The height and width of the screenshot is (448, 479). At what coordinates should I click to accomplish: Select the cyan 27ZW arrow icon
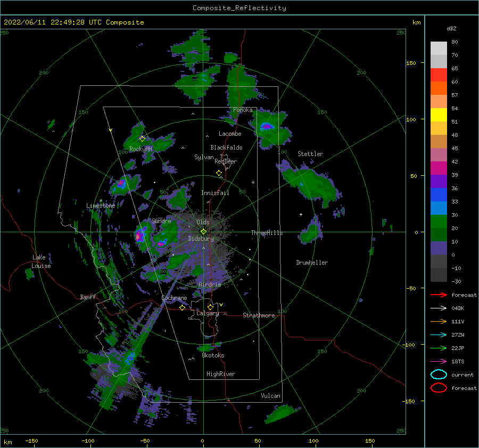click(x=439, y=335)
